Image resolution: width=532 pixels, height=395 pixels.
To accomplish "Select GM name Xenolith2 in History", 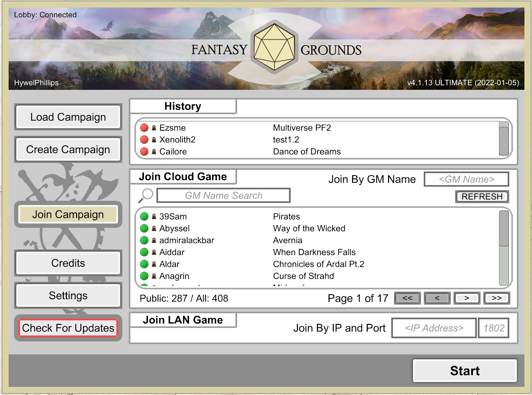I will click(x=178, y=140).
